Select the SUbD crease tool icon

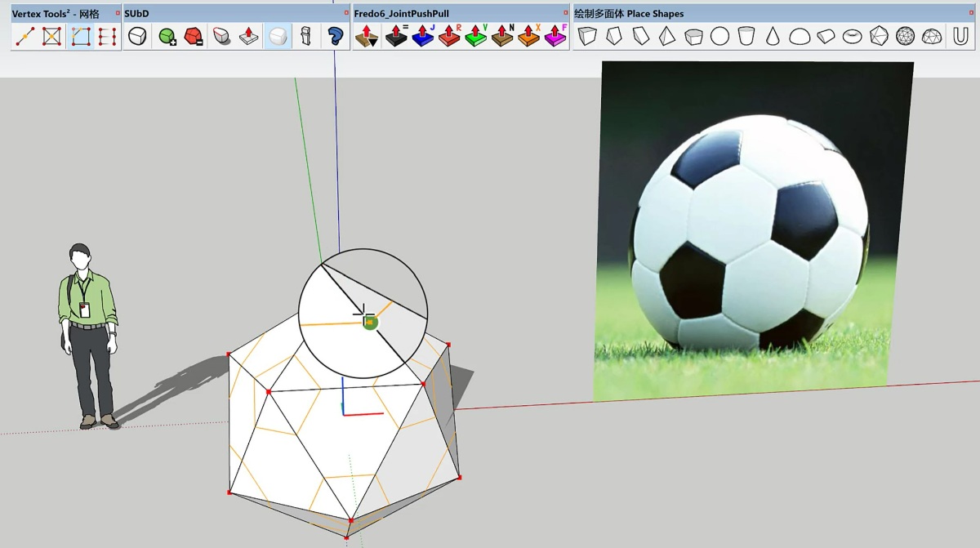[221, 36]
